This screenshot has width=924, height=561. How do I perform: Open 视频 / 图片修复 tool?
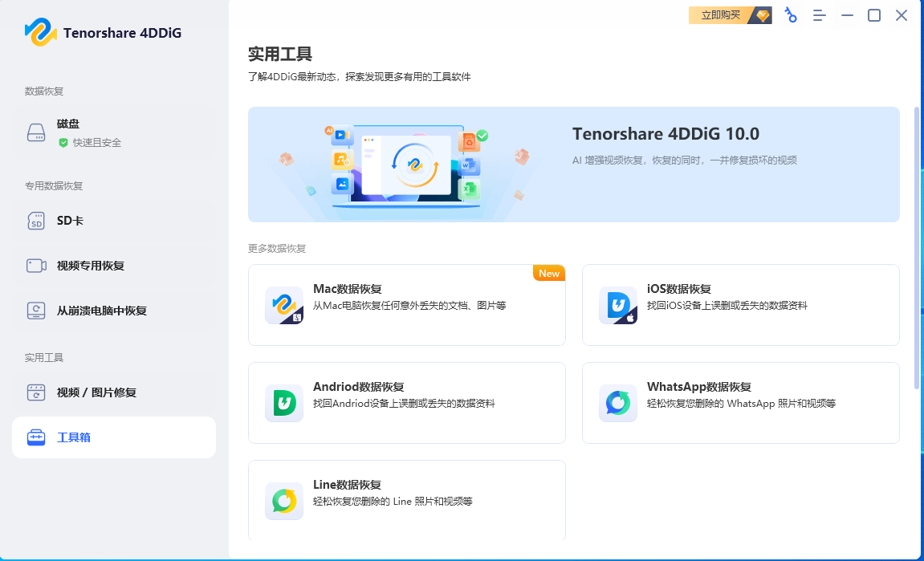tap(114, 392)
